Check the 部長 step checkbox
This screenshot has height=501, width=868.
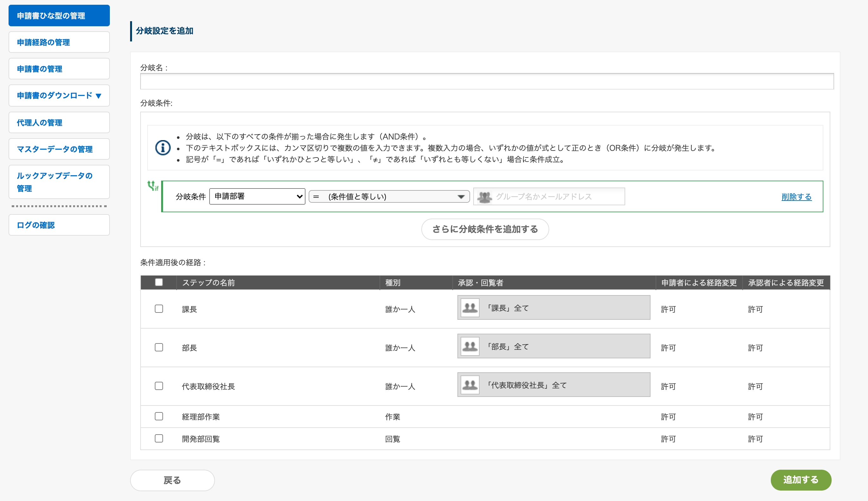click(x=159, y=347)
